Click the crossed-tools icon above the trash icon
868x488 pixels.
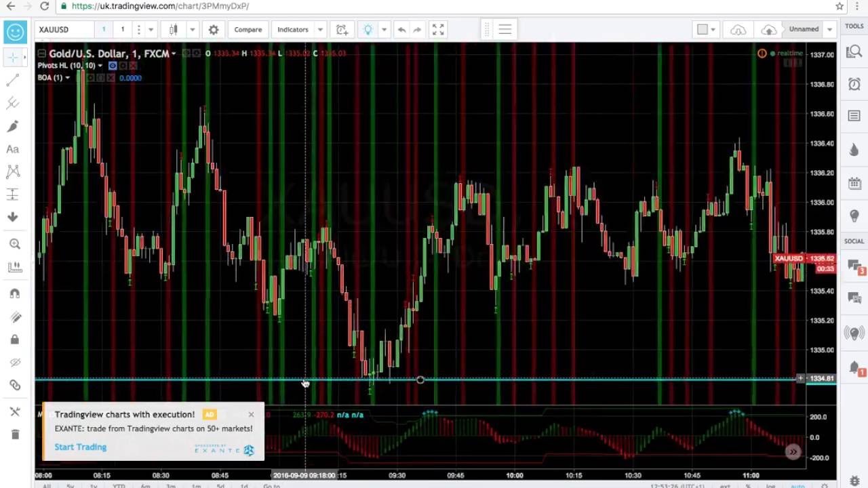point(15,411)
